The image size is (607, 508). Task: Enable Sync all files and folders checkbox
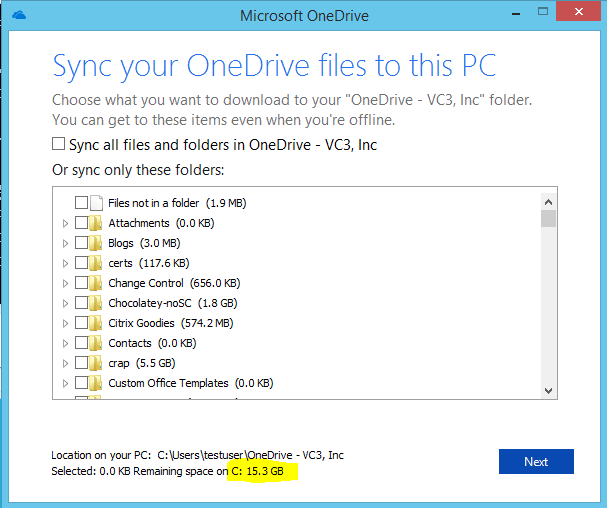tap(58, 144)
